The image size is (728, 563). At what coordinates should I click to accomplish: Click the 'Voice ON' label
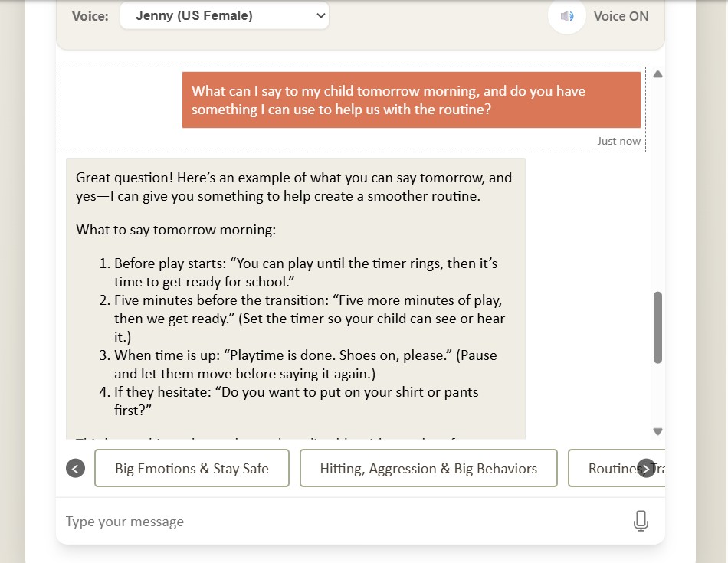point(621,16)
